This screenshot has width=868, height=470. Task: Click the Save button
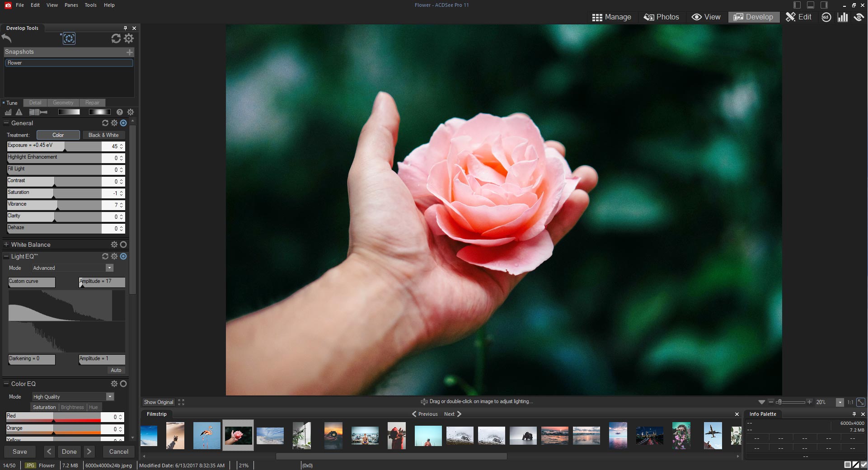[x=20, y=451]
